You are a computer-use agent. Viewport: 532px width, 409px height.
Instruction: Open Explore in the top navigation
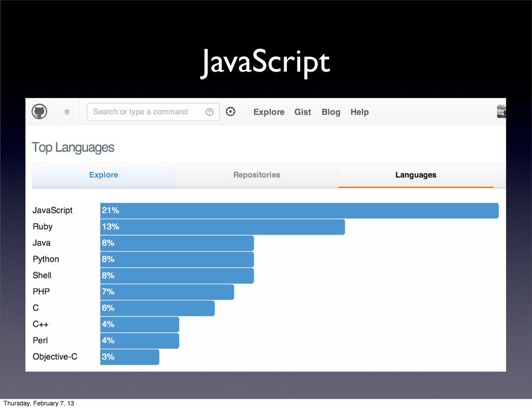pos(269,112)
